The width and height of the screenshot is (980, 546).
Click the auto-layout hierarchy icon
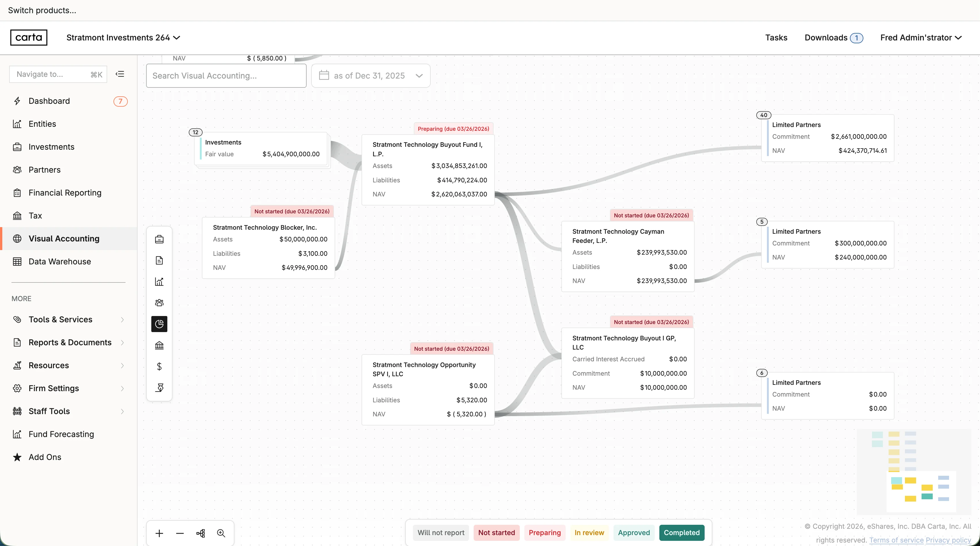(x=201, y=533)
